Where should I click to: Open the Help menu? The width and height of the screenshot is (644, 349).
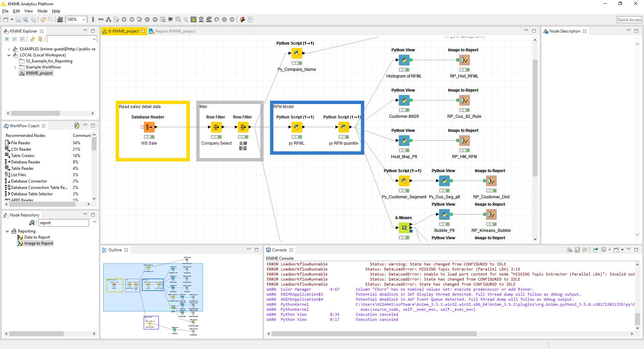coord(56,11)
